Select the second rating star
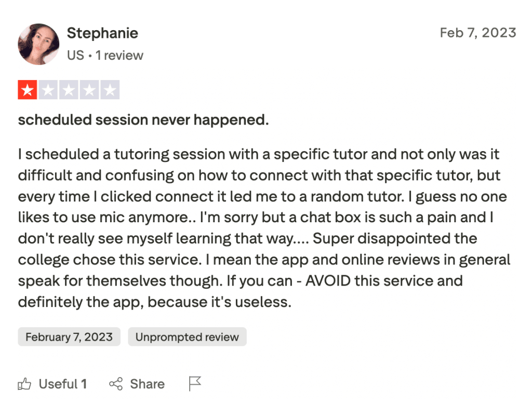The height and width of the screenshot is (404, 532). (48, 89)
